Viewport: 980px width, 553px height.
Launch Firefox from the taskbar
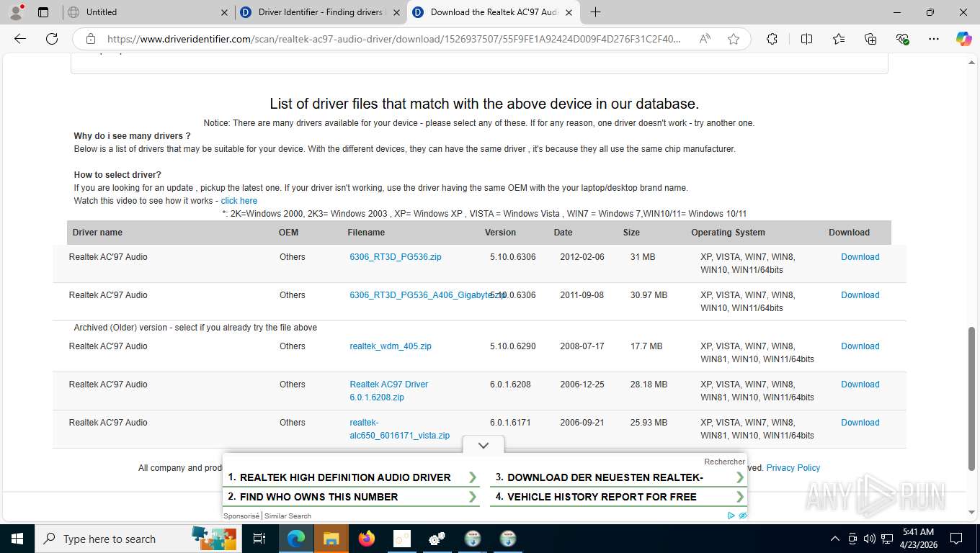click(x=367, y=539)
